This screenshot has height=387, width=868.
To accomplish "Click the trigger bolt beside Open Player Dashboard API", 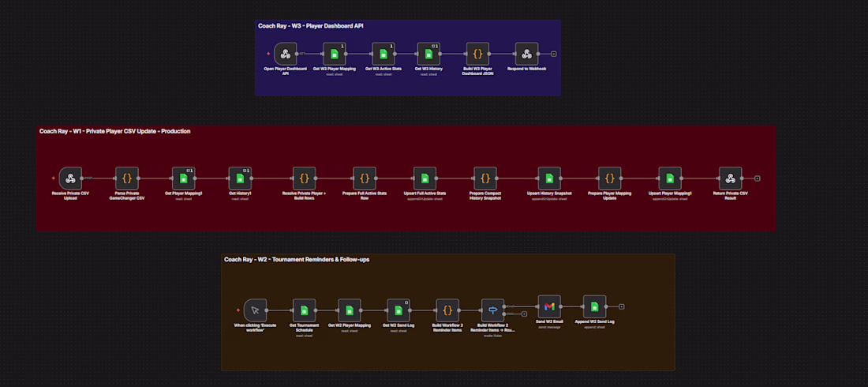I will 268,54.
